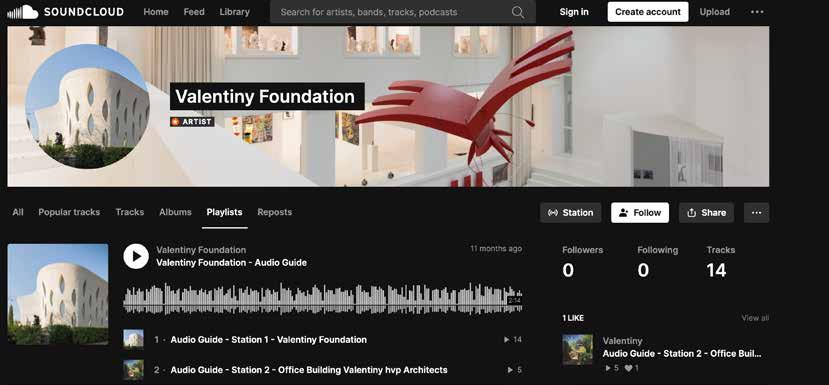
Task: Open the Library page
Action: coord(234,12)
